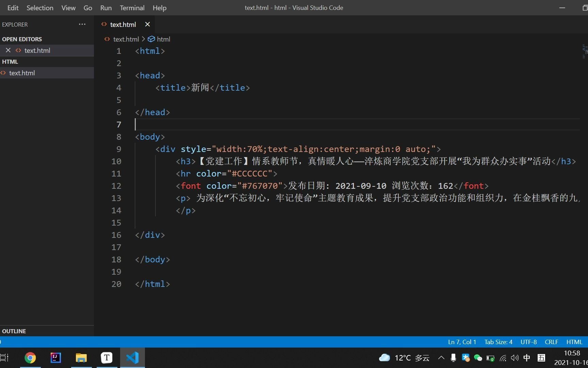Click Ln 7, Col 1 to go to line
The width and height of the screenshot is (588, 368).
(461, 342)
